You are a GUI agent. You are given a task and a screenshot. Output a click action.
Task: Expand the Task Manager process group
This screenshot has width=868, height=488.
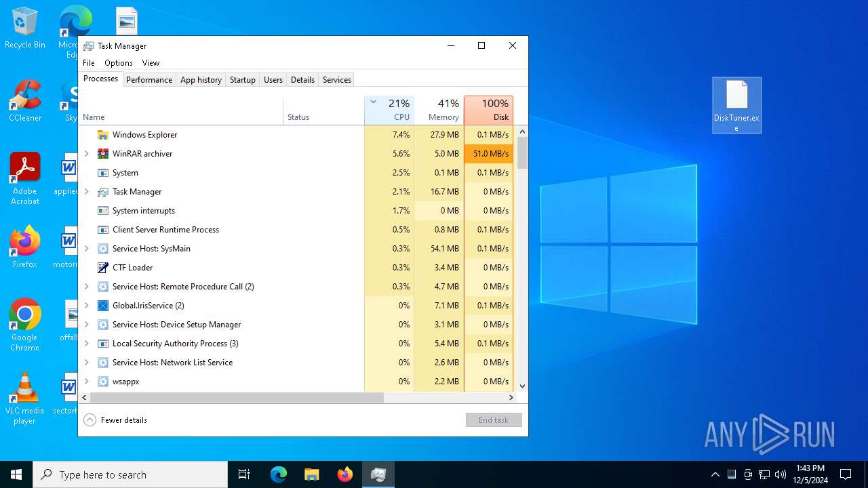(x=86, y=192)
